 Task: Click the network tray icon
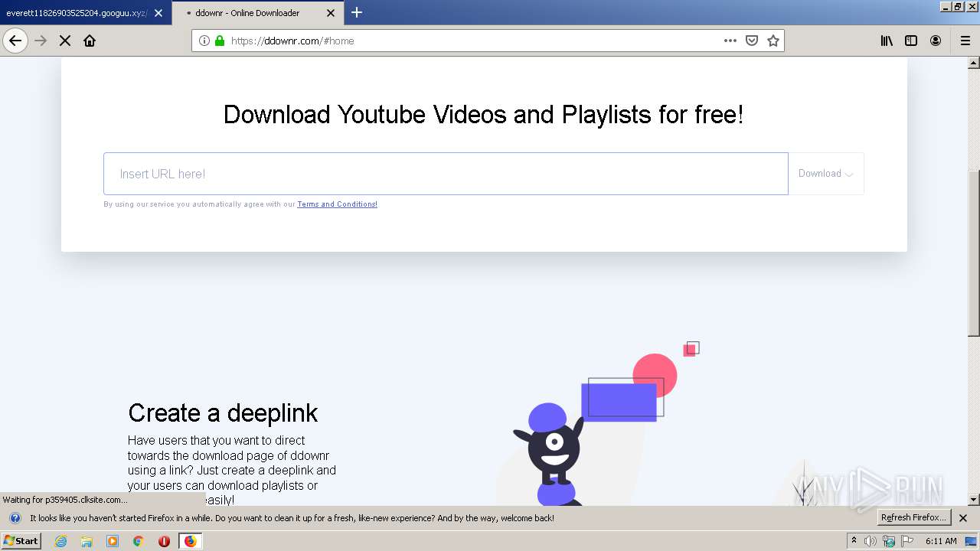point(889,541)
